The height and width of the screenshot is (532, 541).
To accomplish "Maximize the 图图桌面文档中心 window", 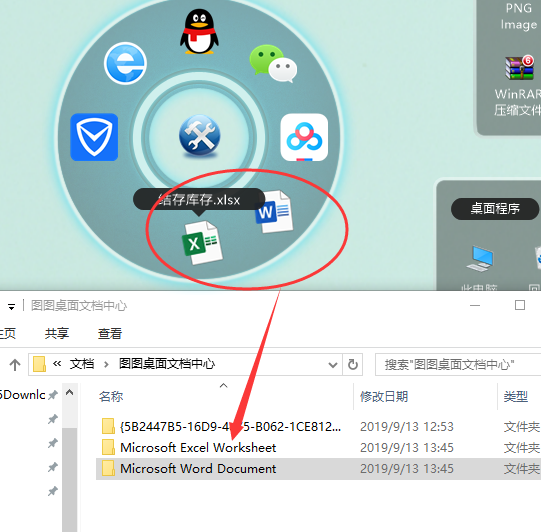I will pos(520,305).
